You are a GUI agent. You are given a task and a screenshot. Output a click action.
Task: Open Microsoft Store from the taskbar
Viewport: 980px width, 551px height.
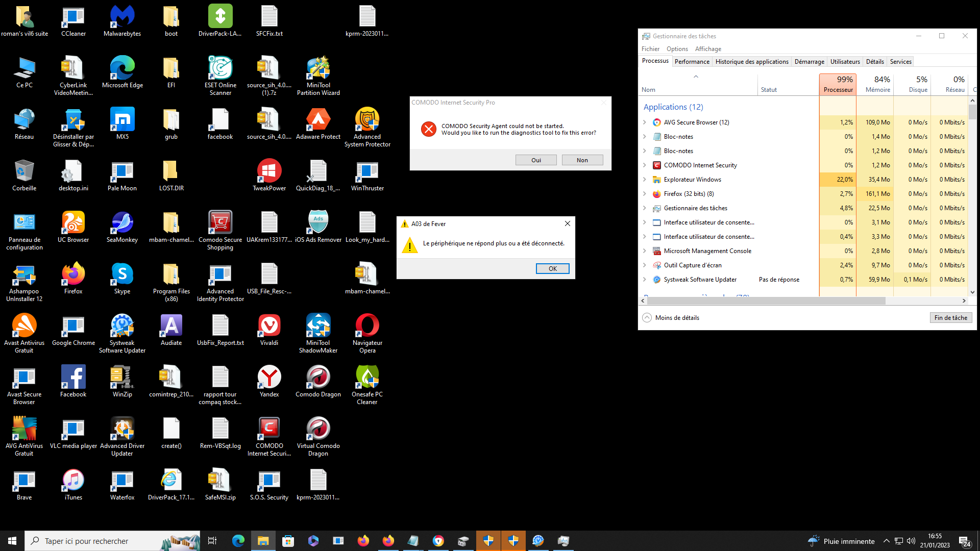point(288,541)
